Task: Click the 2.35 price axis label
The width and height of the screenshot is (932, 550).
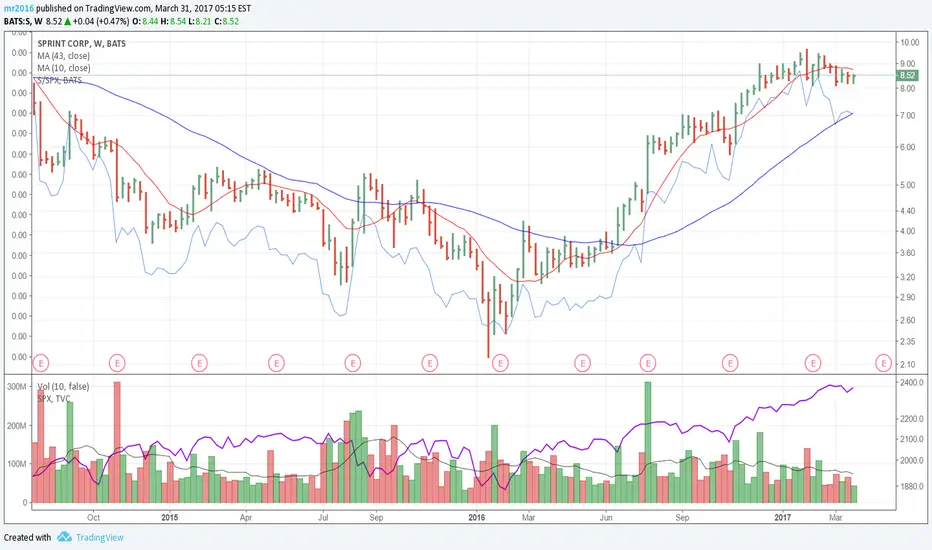Action: pyautogui.click(x=908, y=341)
